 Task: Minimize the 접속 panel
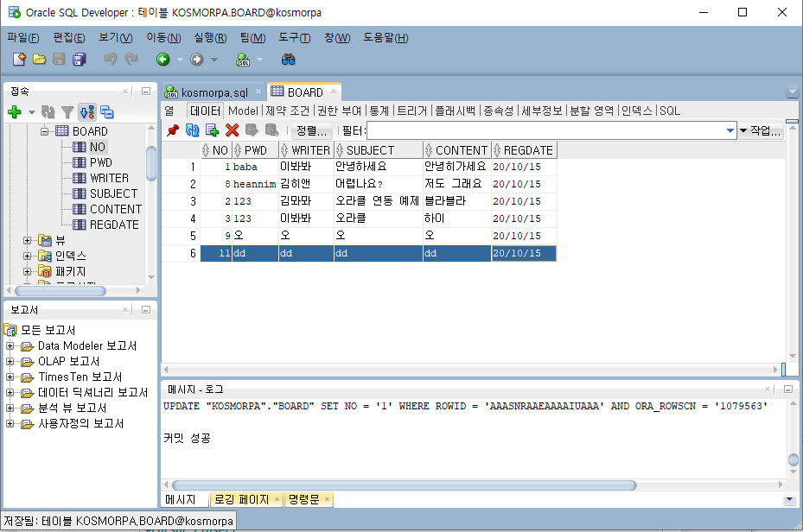pyautogui.click(x=146, y=91)
